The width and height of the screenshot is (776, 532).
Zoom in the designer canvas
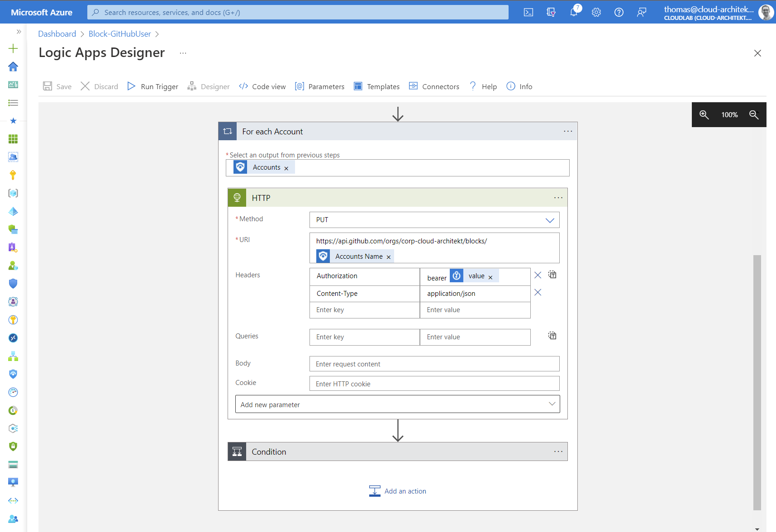[704, 115]
